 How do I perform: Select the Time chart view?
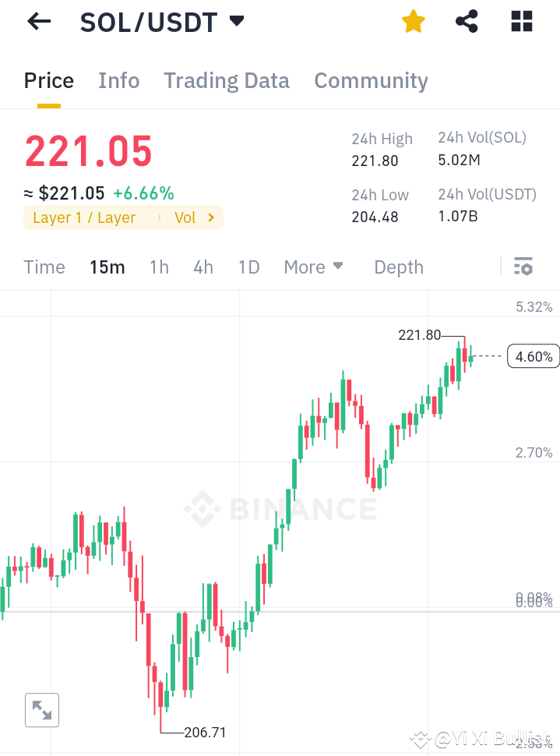coord(44,267)
